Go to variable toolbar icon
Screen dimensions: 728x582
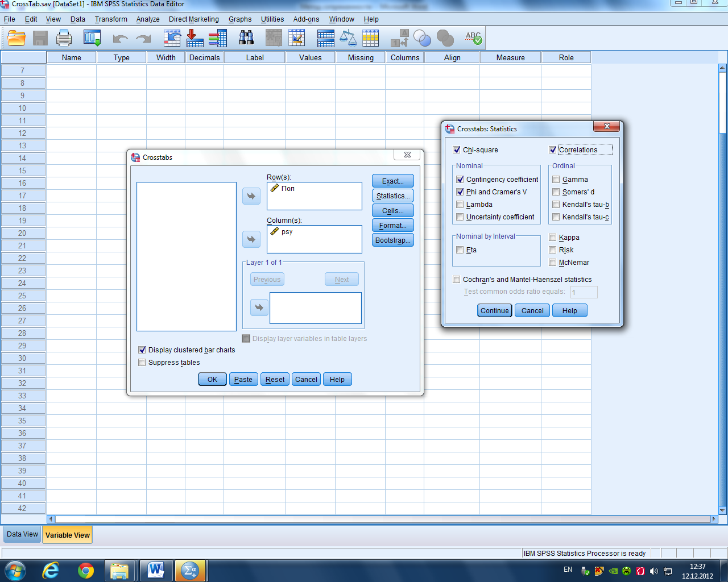pyautogui.click(x=195, y=38)
